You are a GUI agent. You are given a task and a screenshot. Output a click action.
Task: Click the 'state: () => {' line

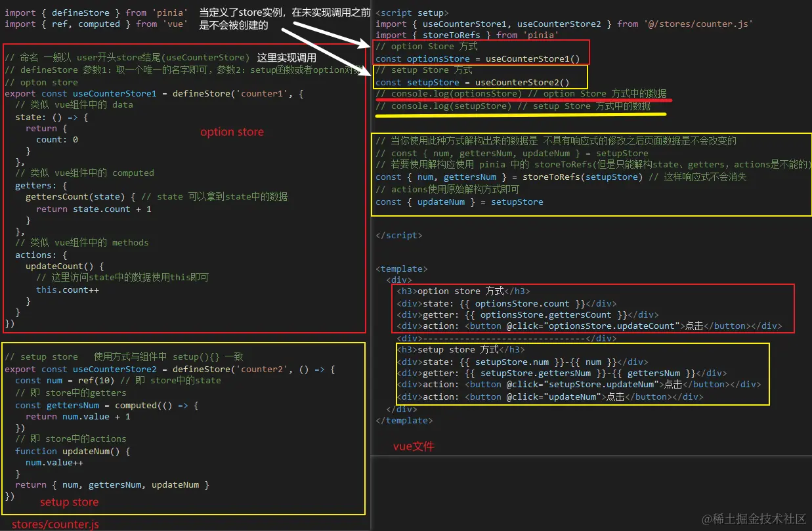click(x=51, y=117)
